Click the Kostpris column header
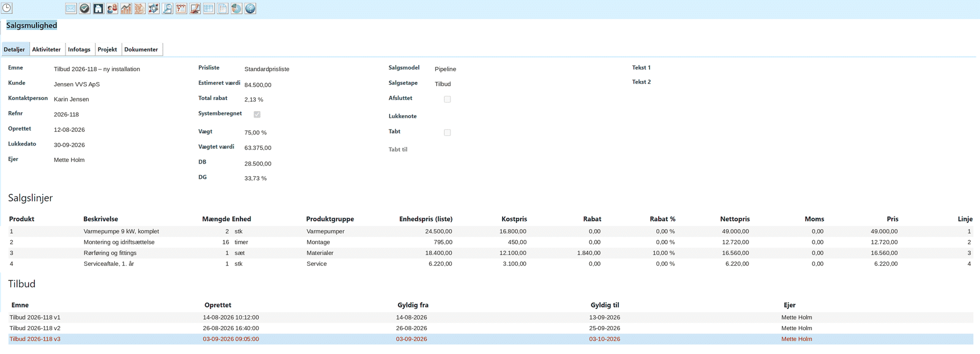This screenshot has width=980, height=354. (514, 219)
